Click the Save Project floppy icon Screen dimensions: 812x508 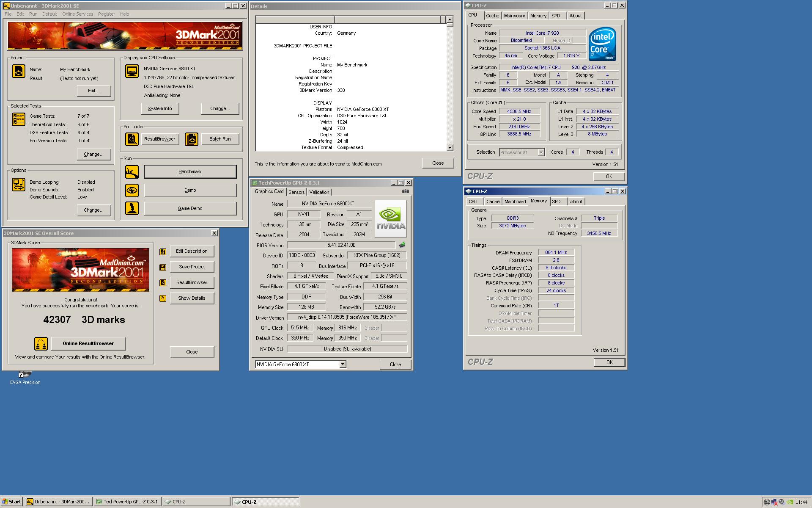click(x=163, y=268)
